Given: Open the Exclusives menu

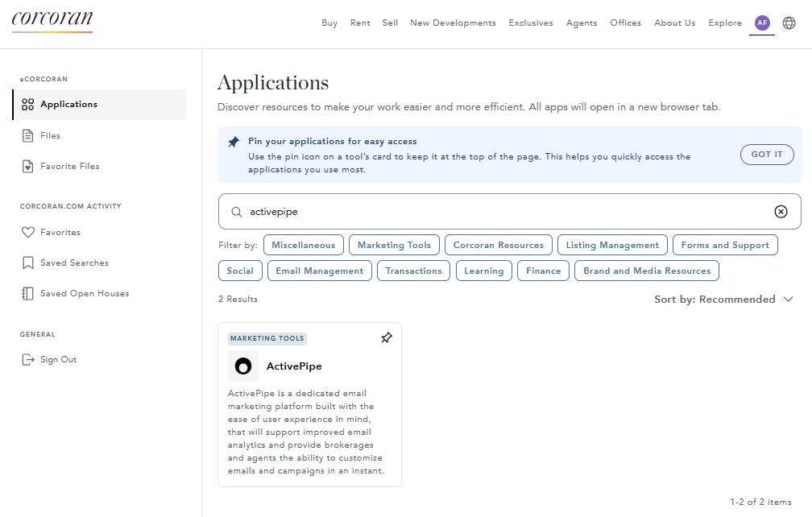Looking at the screenshot, I should [531, 23].
